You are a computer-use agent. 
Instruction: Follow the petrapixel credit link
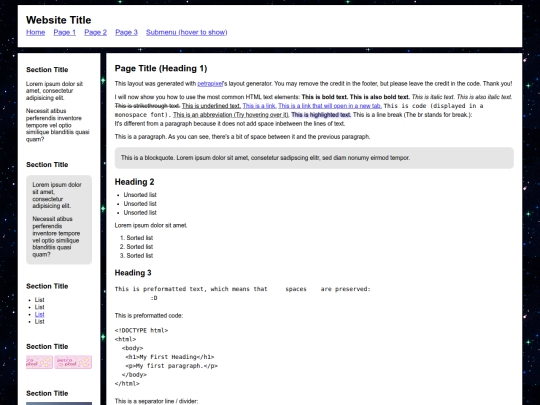pyautogui.click(x=210, y=84)
